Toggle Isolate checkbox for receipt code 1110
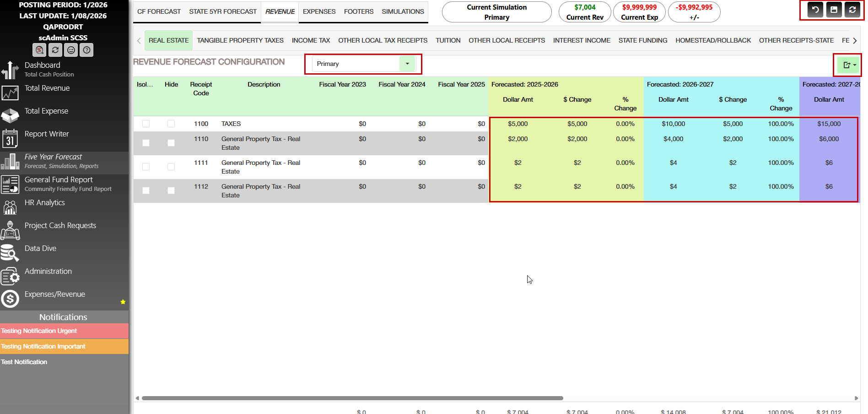This screenshot has width=868, height=414. tap(146, 143)
